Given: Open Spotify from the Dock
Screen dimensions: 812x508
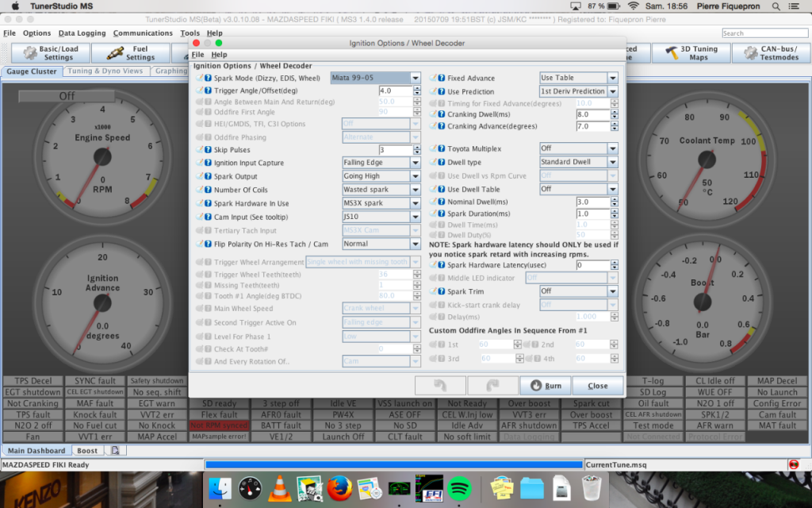Looking at the screenshot, I should pyautogui.click(x=459, y=488).
